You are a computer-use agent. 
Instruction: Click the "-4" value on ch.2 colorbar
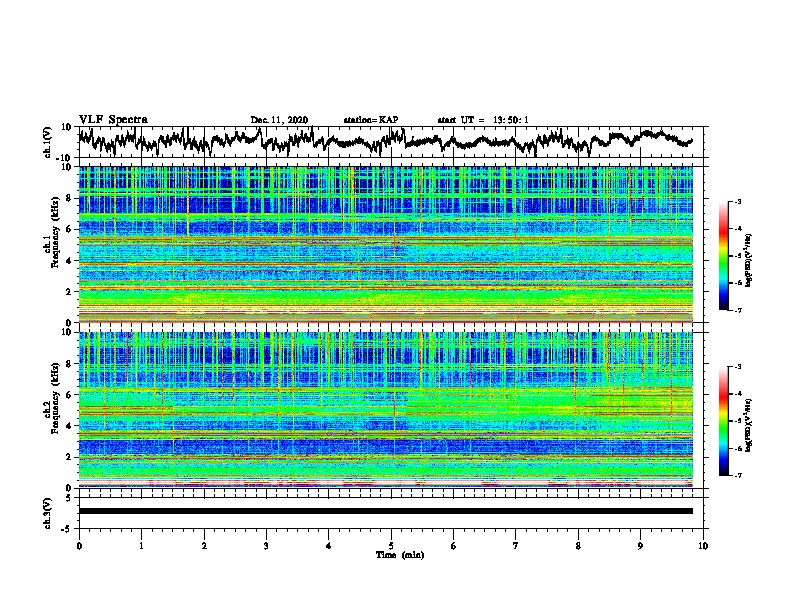click(738, 394)
